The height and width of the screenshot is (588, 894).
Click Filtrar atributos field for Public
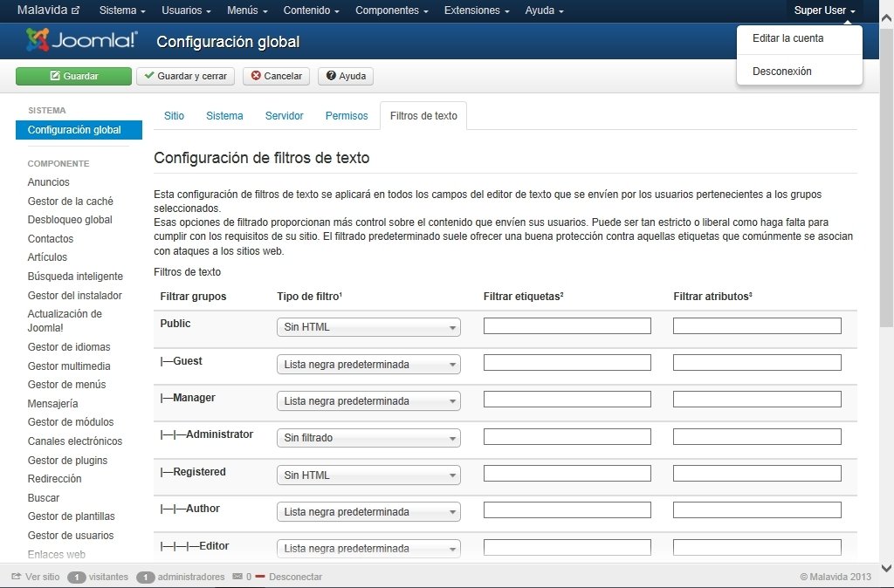click(x=757, y=326)
